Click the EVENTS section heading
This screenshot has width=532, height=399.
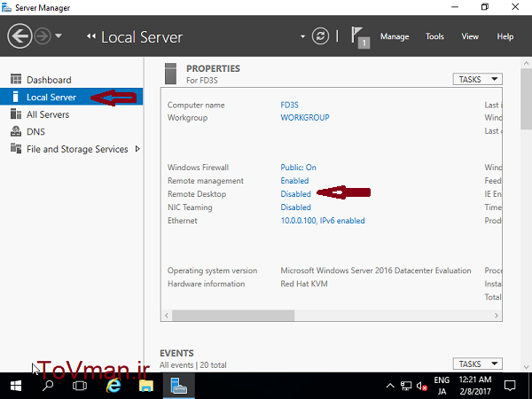176,353
